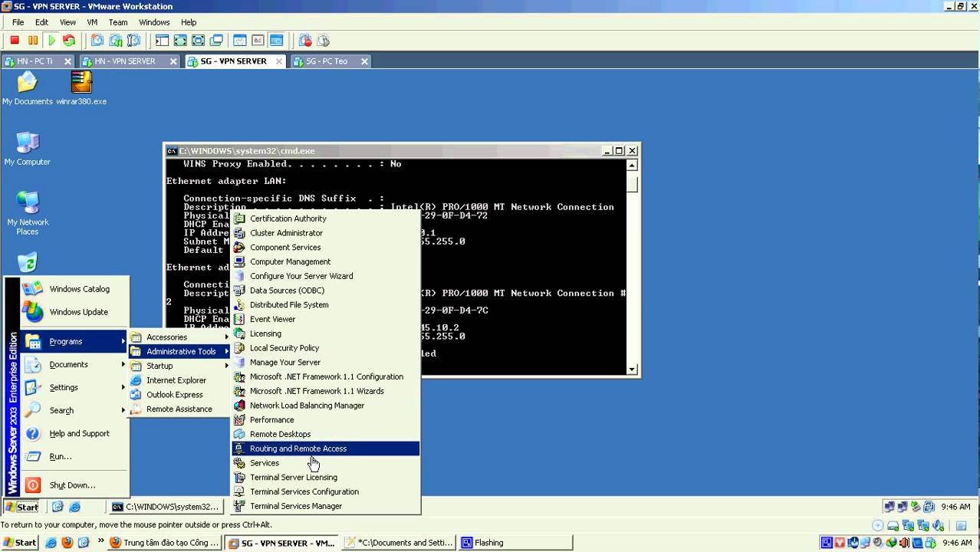The image size is (980, 552).
Task: Click Shut Down... in the Start menu
Action: click(x=74, y=485)
